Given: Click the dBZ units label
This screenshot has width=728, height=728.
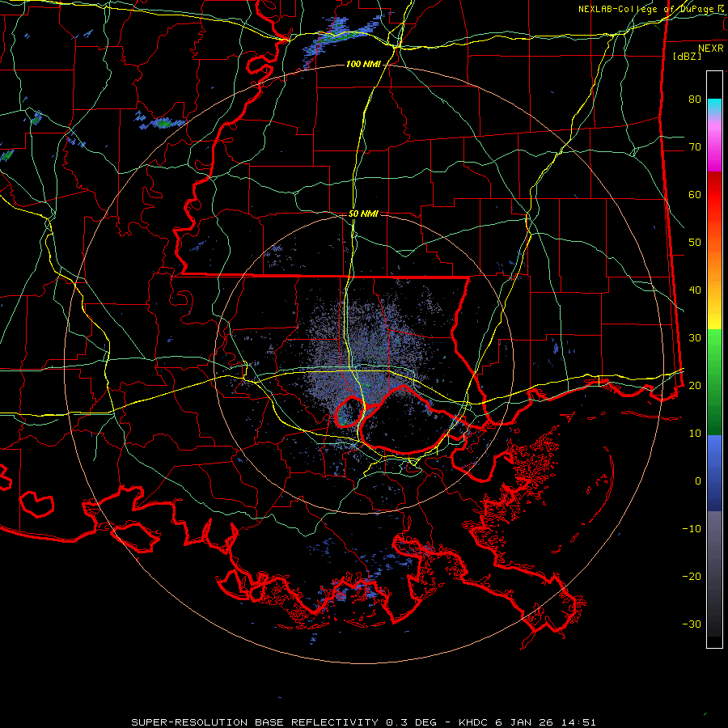Looking at the screenshot, I should pos(687,56).
